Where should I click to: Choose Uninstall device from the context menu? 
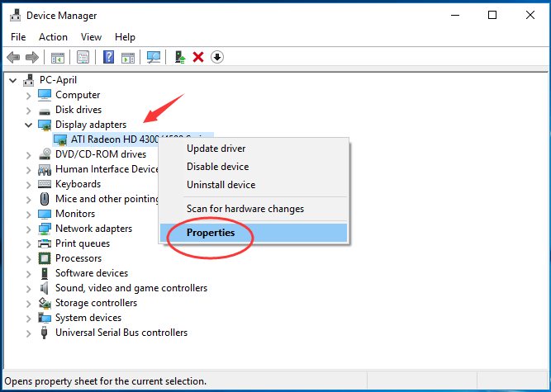[221, 185]
